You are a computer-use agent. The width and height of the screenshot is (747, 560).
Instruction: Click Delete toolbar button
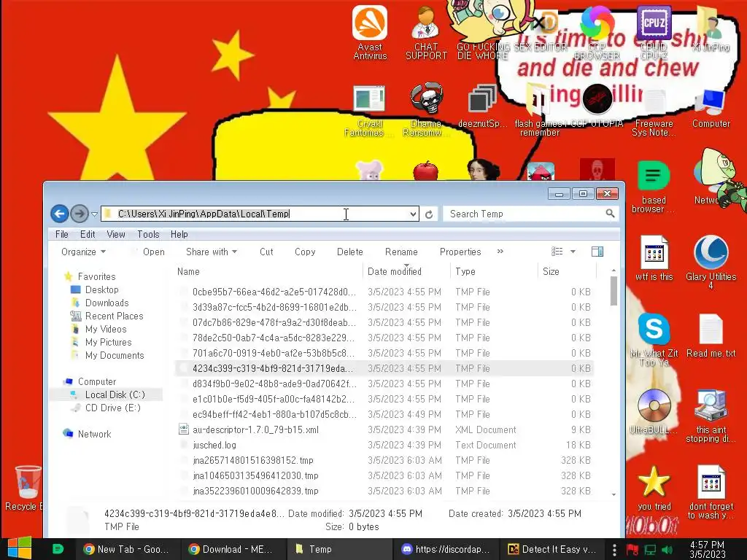point(349,252)
